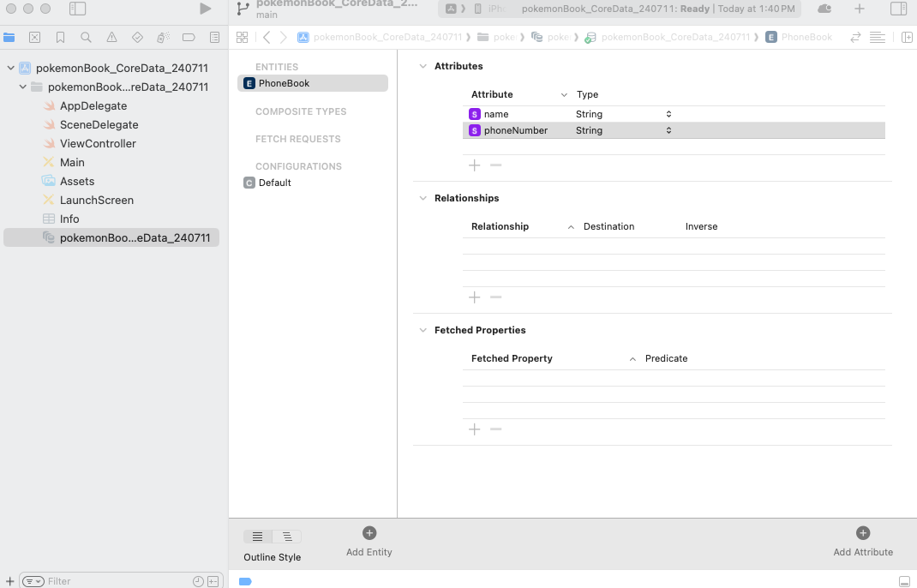The image size is (917, 588).
Task: Sort by the Relationship column header
Action: tap(500, 226)
